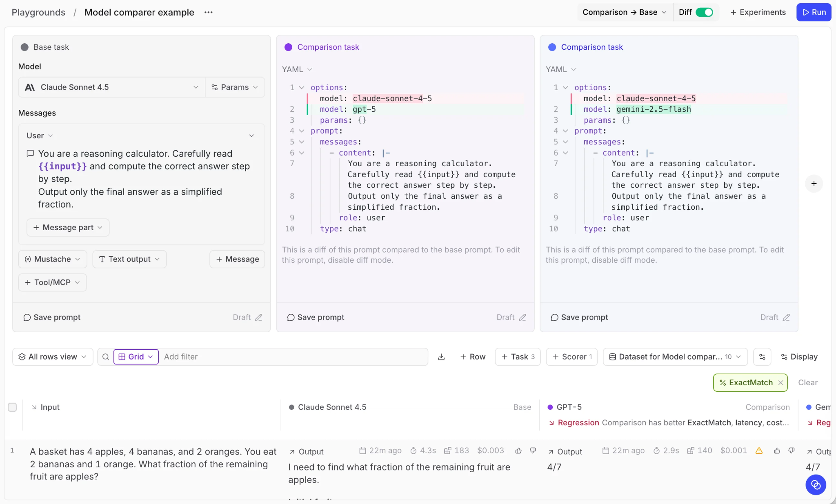
Task: Open the All rows view selector
Action: click(53, 357)
